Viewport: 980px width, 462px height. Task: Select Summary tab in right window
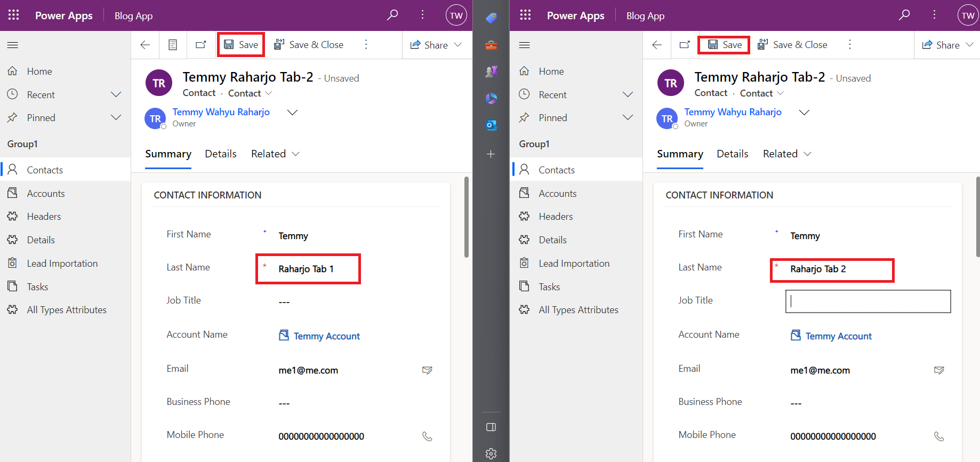tap(680, 154)
